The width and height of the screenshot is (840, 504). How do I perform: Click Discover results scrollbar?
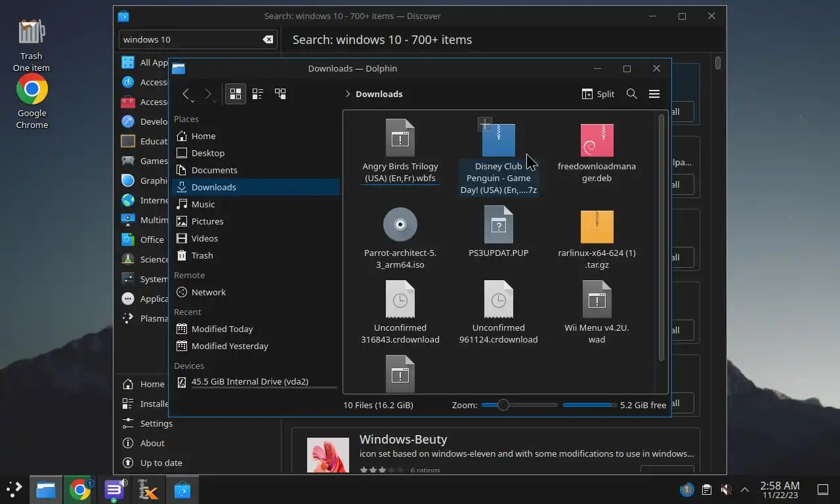(718, 64)
